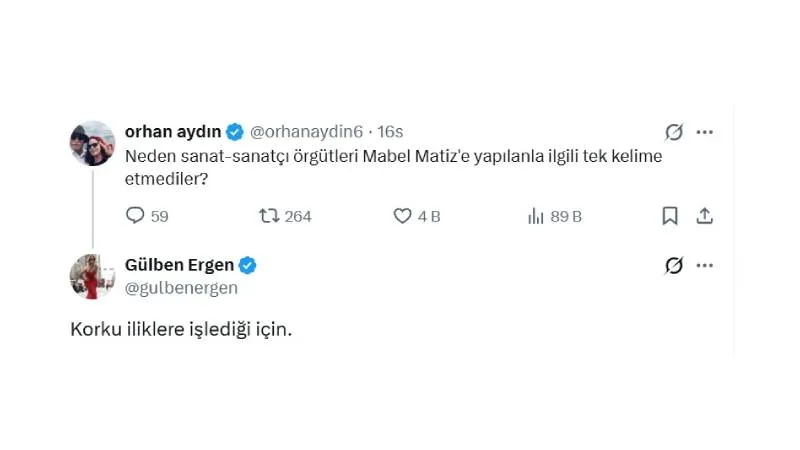Image resolution: width=800 pixels, height=450 pixels.
Task: Click the reply icon on orhan aydın's tweet
Action: pos(136,215)
